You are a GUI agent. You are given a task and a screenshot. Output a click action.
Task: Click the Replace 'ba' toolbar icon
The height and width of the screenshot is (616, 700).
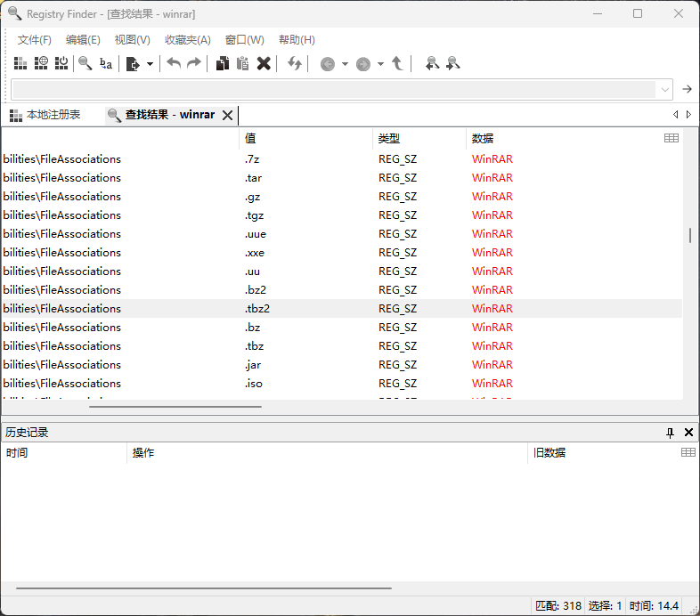[x=106, y=63]
